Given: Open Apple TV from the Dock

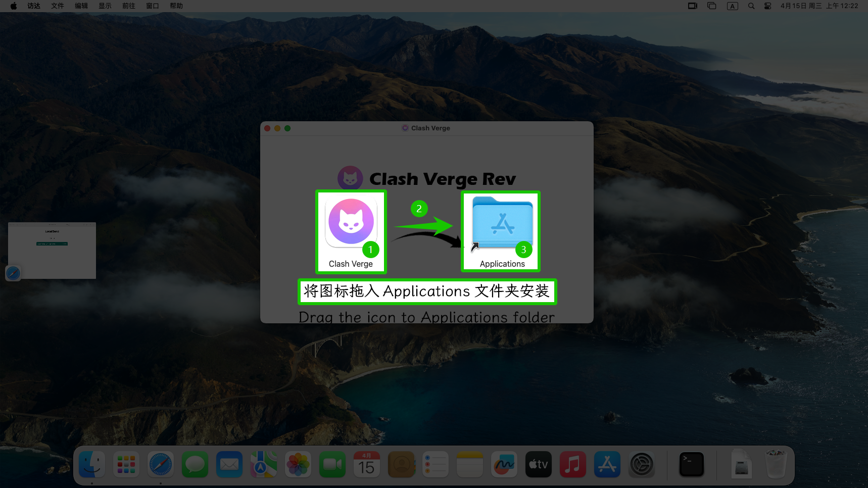Looking at the screenshot, I should [x=539, y=464].
